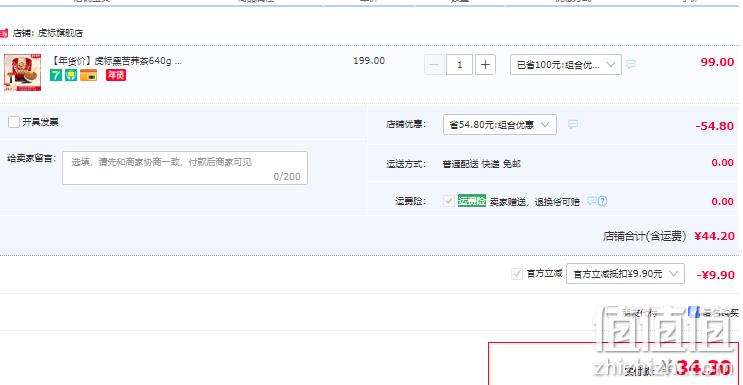Screen dimensions: 743x385
Task: Click the red 年货 tag
Action: click(116, 75)
